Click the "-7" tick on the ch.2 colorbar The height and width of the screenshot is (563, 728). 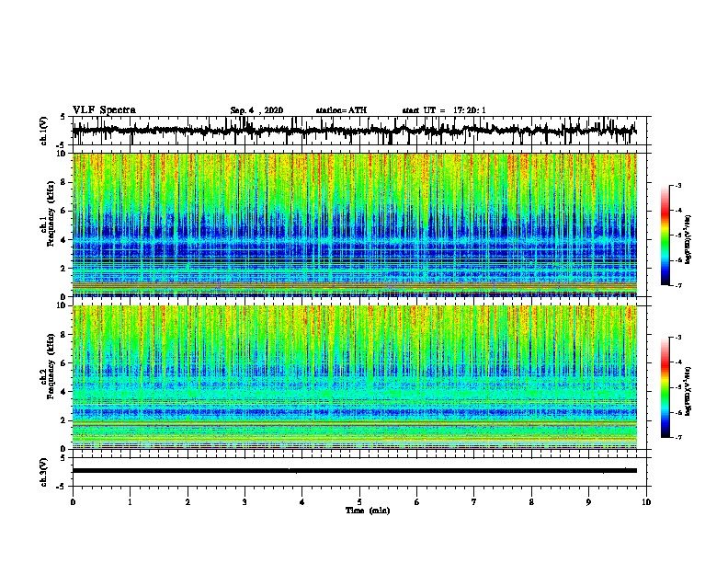(678, 437)
